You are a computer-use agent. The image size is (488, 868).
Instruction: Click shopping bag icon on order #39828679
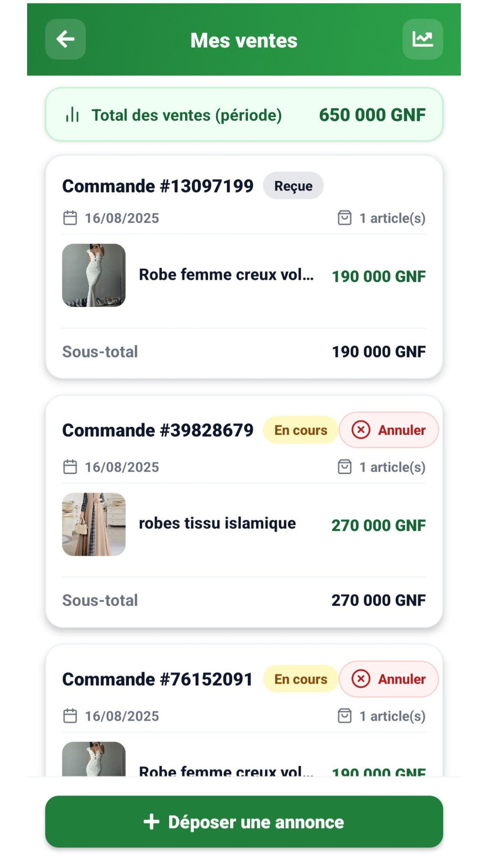[x=344, y=467]
